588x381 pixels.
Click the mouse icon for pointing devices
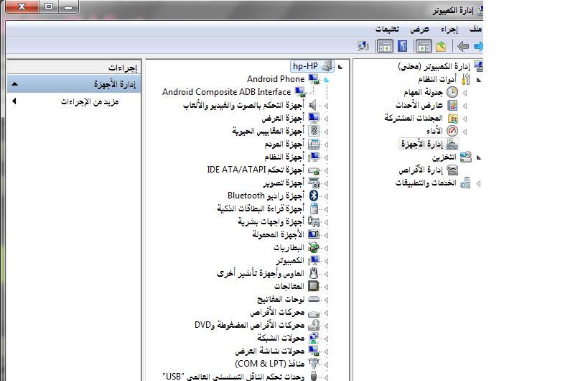[314, 273]
